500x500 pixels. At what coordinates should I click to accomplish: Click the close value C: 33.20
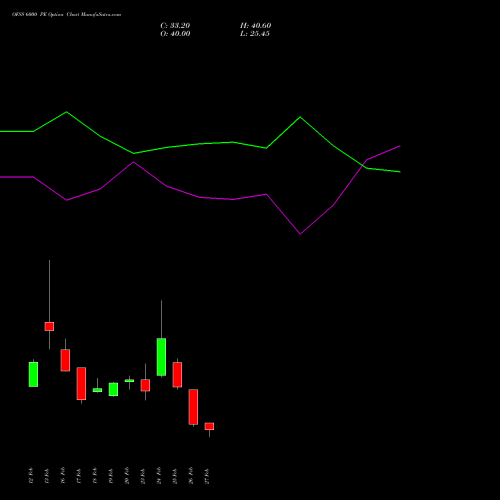(175, 26)
